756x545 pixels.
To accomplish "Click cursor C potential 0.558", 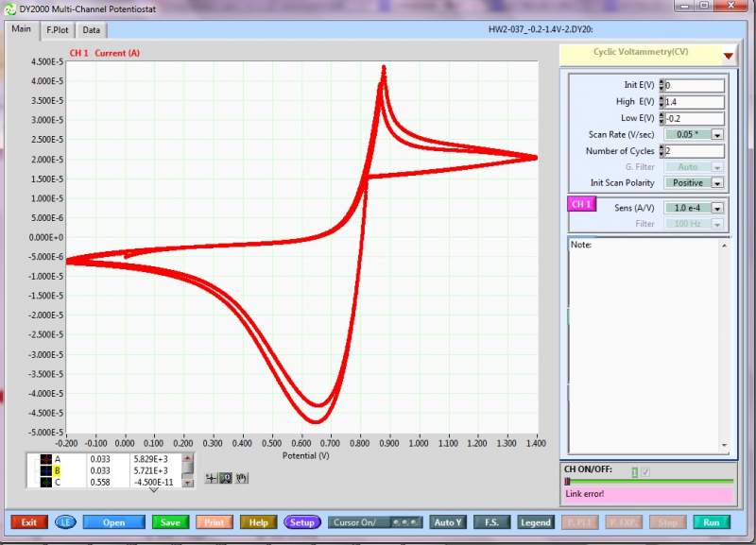I will (100, 483).
